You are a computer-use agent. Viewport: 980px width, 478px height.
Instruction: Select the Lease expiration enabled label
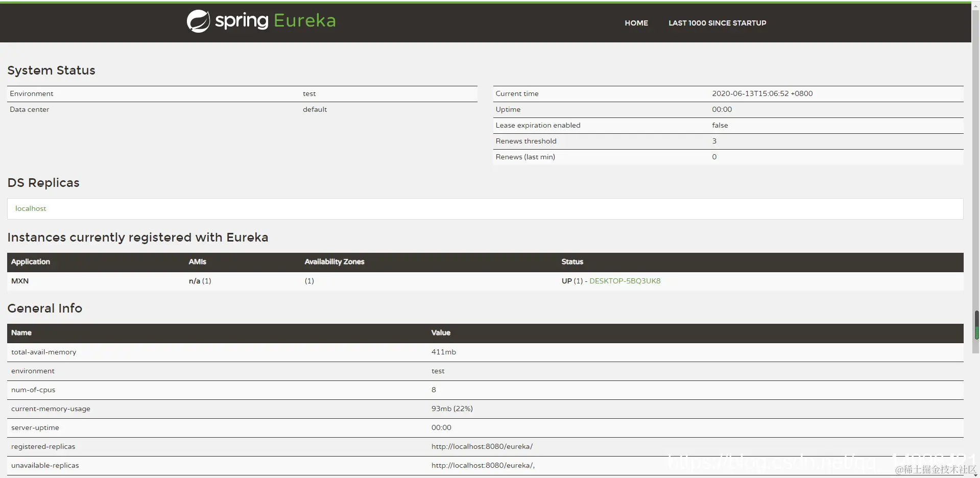[538, 125]
